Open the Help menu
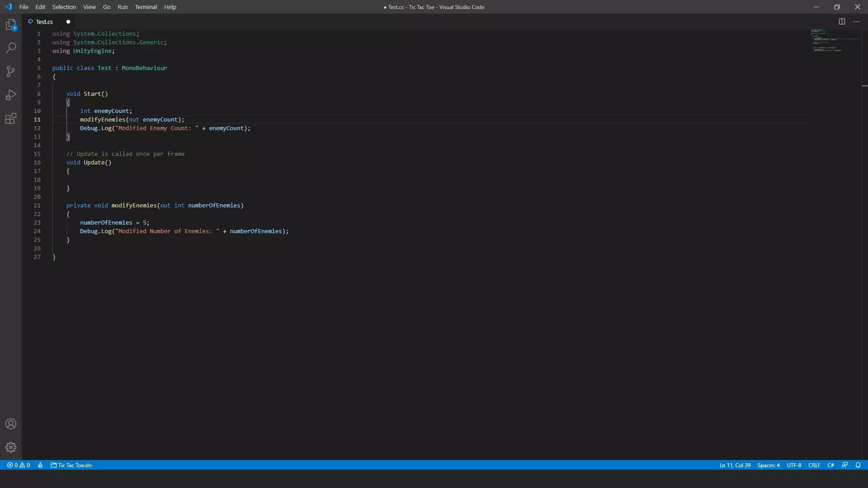This screenshot has width=868, height=488. pyautogui.click(x=170, y=7)
